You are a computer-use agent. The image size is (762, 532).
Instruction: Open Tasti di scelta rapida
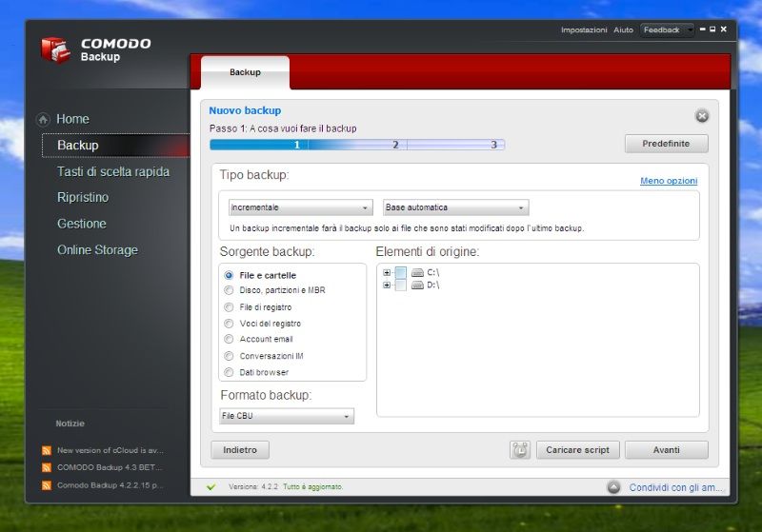(x=113, y=172)
